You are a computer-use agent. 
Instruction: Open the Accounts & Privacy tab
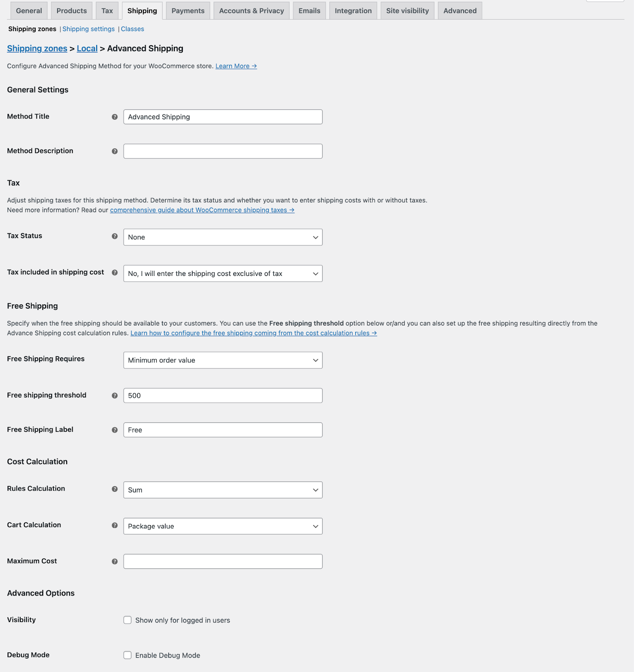point(251,11)
